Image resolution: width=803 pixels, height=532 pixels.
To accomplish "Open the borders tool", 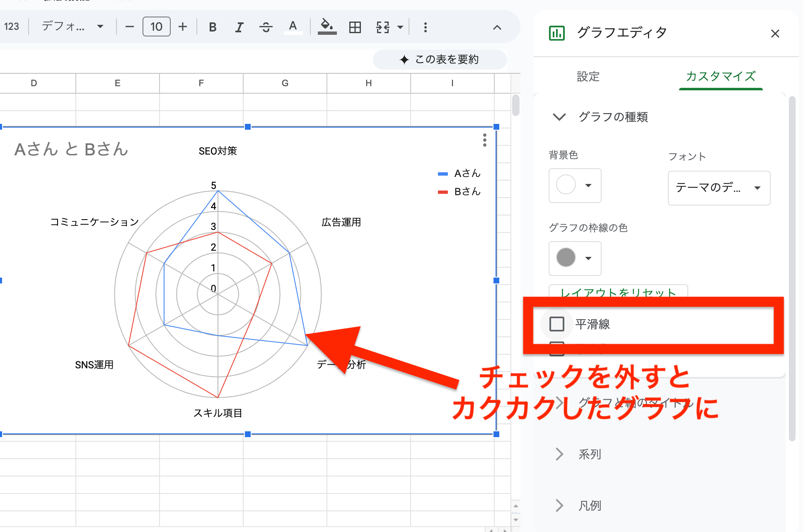I will tap(354, 27).
